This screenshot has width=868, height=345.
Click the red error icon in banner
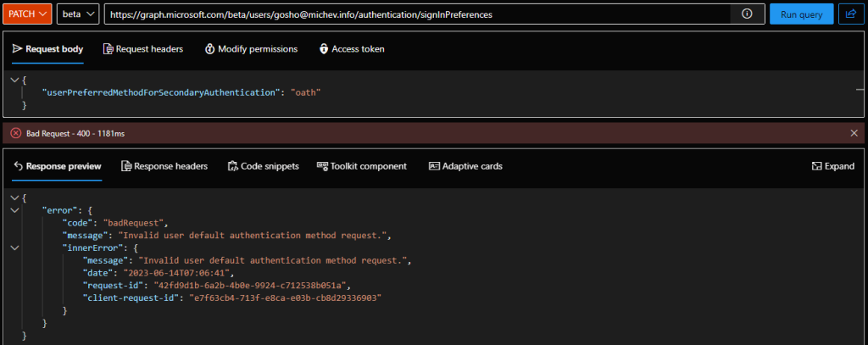coord(16,133)
